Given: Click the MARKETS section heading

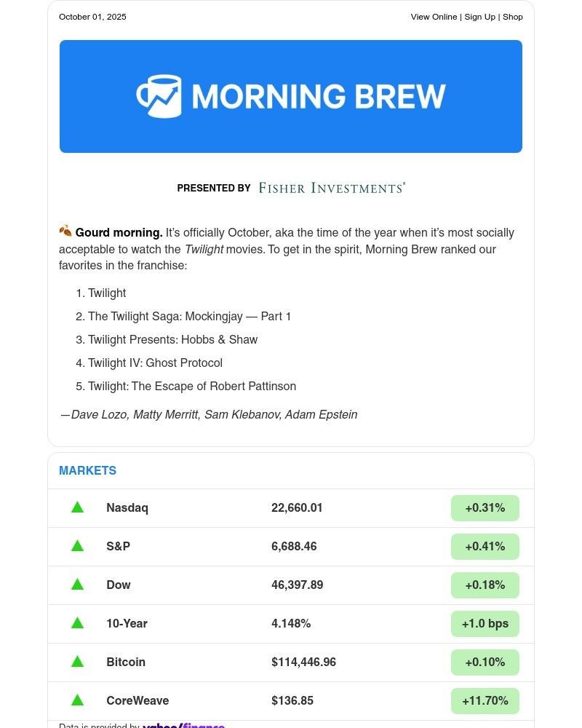Looking at the screenshot, I should pyautogui.click(x=87, y=470).
